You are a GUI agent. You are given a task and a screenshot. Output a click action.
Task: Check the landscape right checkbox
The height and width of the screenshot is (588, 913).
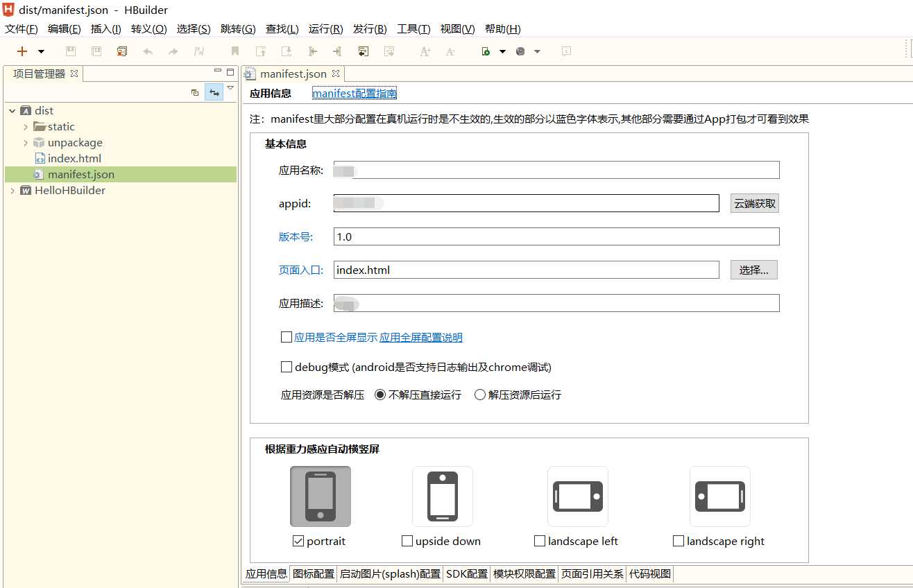(679, 541)
